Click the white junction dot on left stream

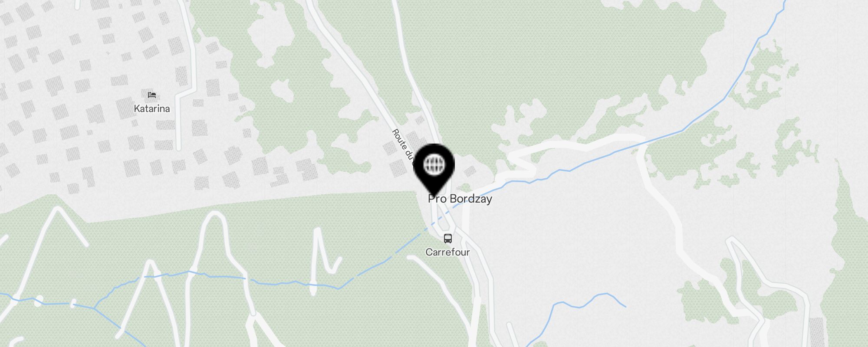(x=39, y=301)
